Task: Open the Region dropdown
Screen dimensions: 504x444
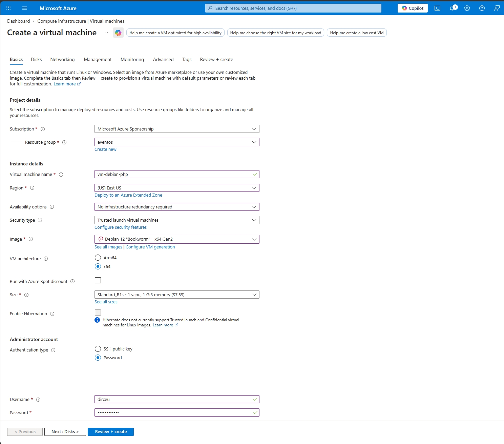Action: 177,188
